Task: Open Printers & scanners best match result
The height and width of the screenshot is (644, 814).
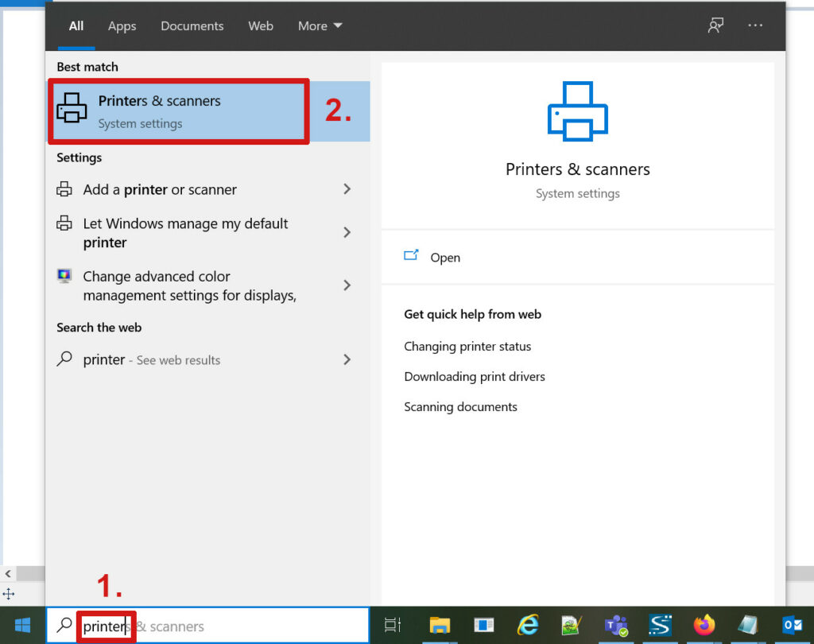Action: [207, 111]
